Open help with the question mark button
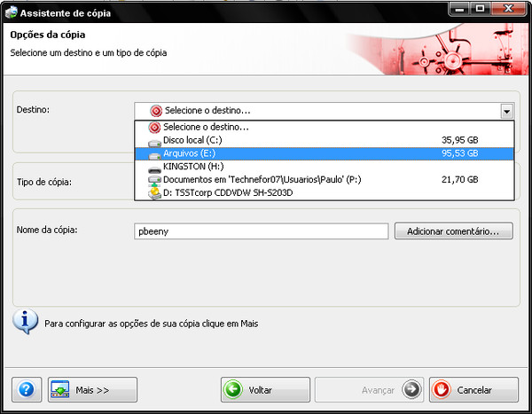The height and width of the screenshot is (414, 532). click(x=27, y=389)
